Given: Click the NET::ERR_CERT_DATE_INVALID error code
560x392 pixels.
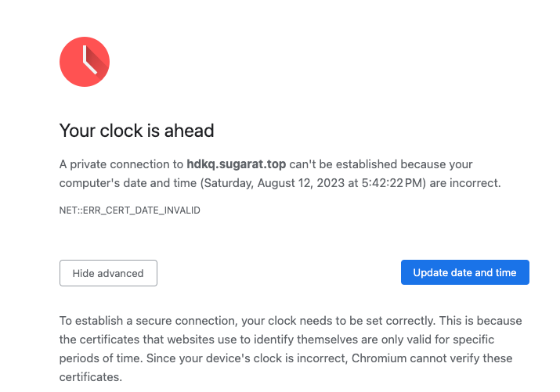Looking at the screenshot, I should coord(130,210).
